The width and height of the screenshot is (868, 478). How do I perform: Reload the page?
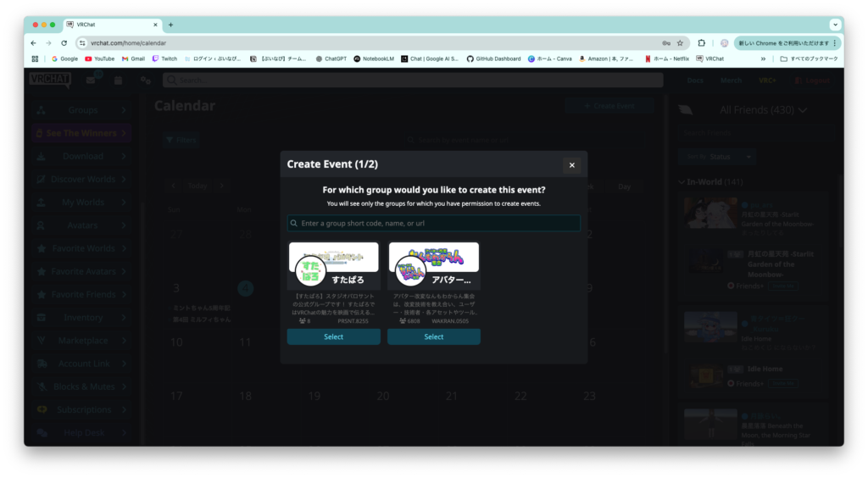click(64, 42)
